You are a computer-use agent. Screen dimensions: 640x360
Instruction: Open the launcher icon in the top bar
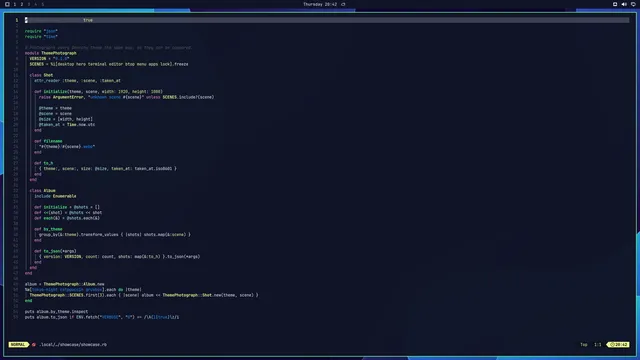point(7,4)
